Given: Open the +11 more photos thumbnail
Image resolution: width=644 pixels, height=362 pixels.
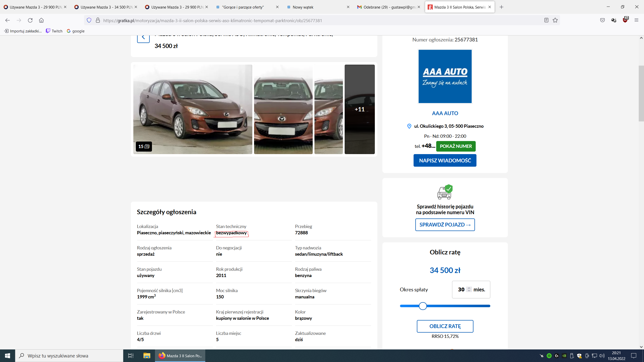Looking at the screenshot, I should [x=359, y=109].
